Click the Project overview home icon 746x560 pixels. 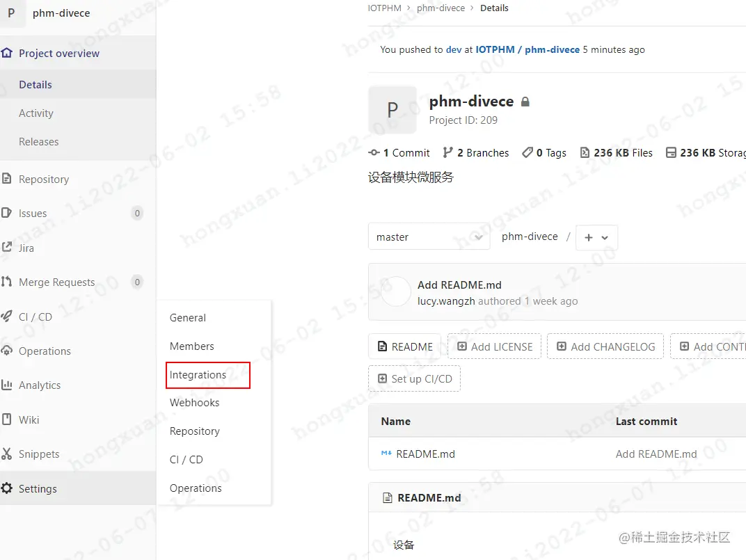pos(7,53)
